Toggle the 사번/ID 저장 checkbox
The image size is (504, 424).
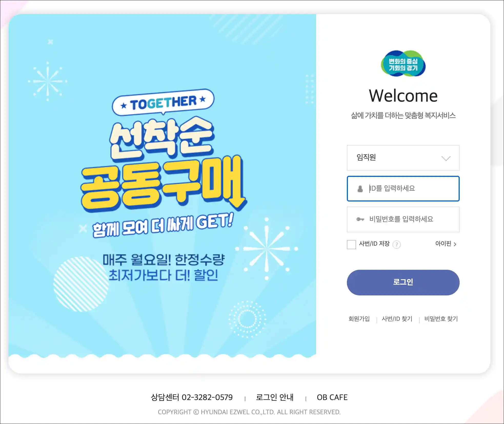click(x=351, y=244)
